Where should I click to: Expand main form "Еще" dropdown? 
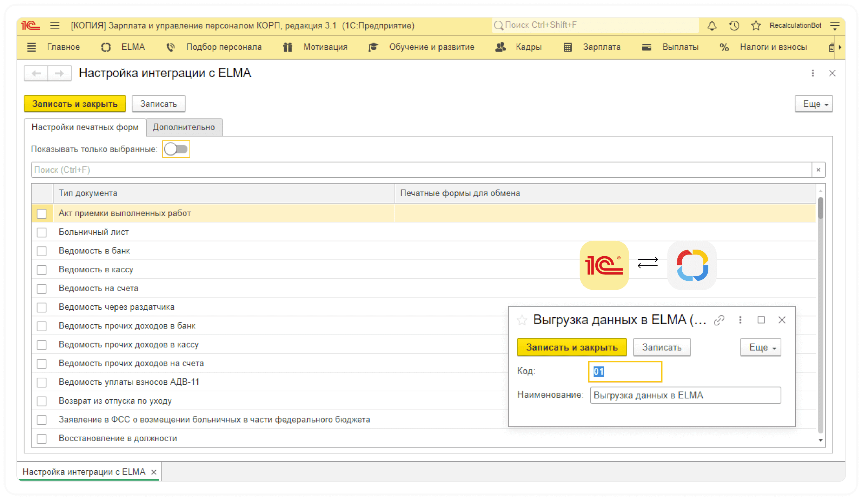point(814,104)
